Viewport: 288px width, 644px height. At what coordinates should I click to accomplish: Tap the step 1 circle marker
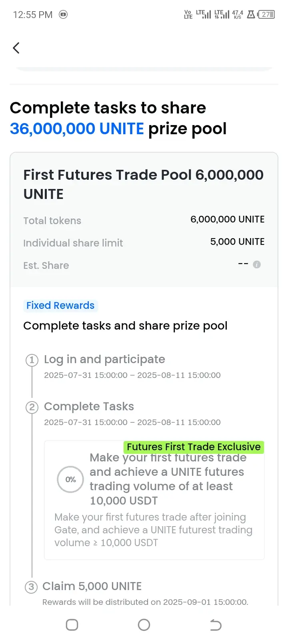[x=32, y=360]
